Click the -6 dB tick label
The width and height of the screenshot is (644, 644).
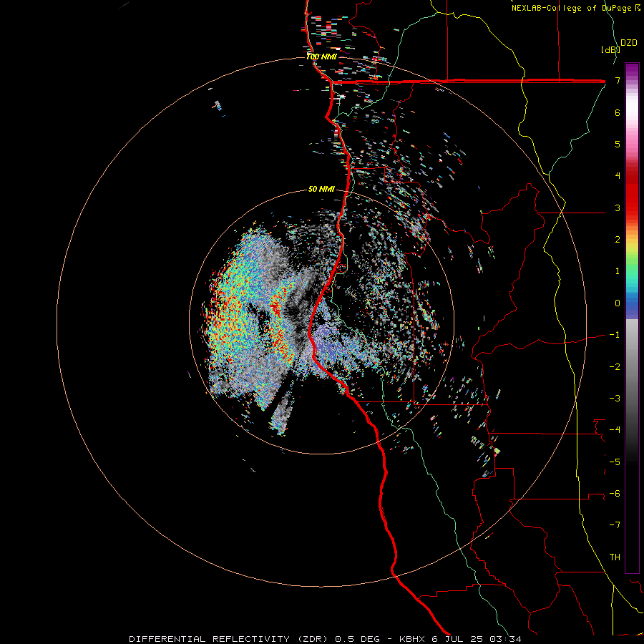coord(615,494)
